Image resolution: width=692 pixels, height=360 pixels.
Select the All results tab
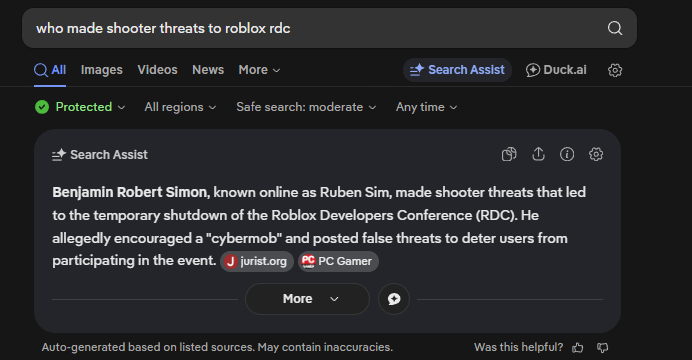coord(50,70)
